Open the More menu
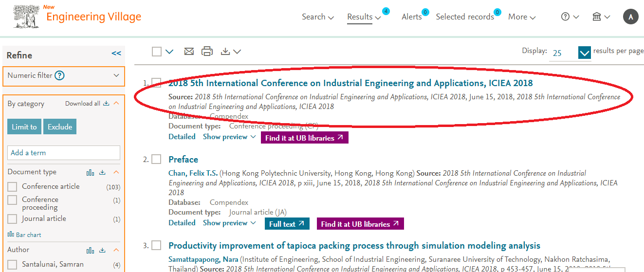644x272 pixels. click(x=522, y=17)
